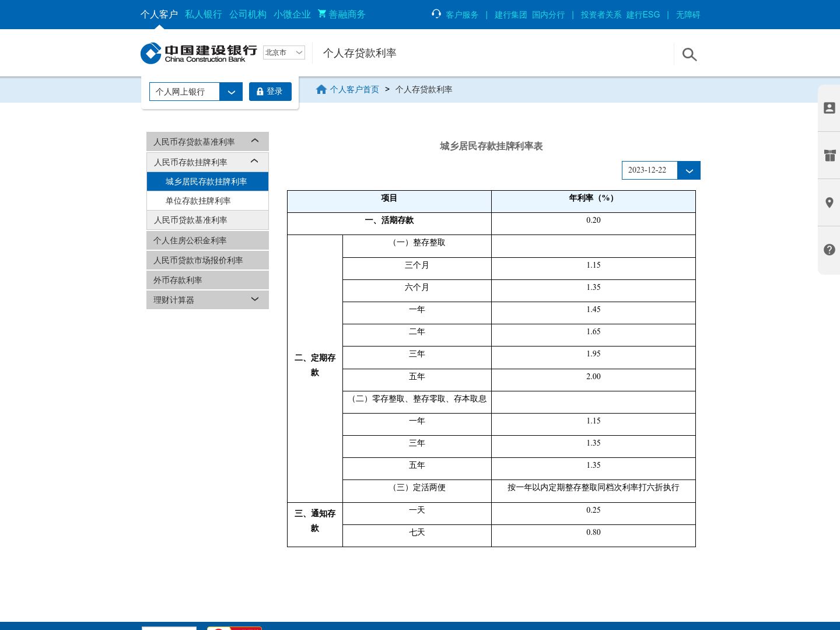
Task: Select the 个人客户 top tab
Action: [x=159, y=14]
